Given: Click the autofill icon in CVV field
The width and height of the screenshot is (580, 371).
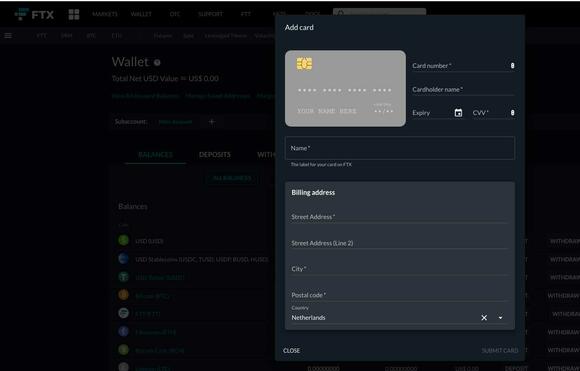Looking at the screenshot, I should point(512,112).
